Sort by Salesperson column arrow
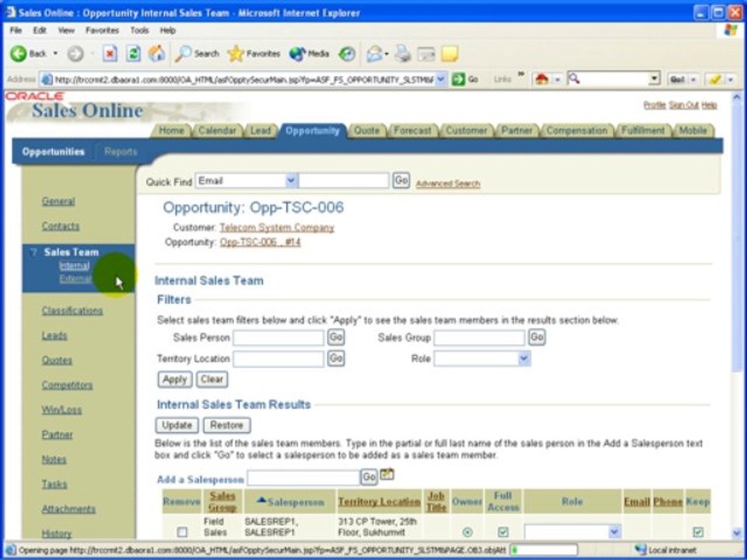This screenshot has width=747, height=560. click(x=261, y=500)
